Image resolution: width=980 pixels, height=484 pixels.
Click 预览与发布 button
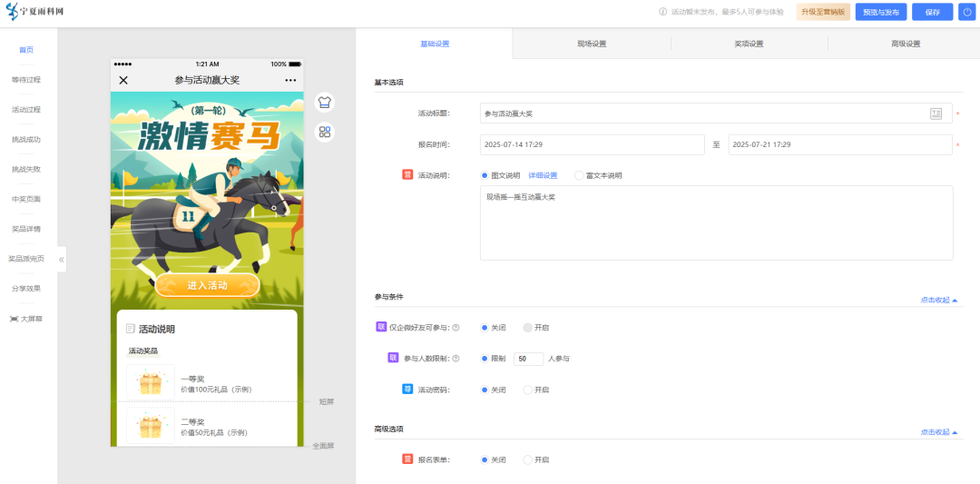pos(880,12)
